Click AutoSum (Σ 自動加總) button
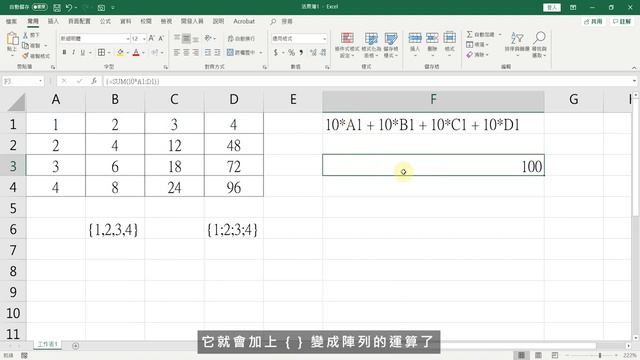Screen dimensions: 640x360 (x=480, y=34)
